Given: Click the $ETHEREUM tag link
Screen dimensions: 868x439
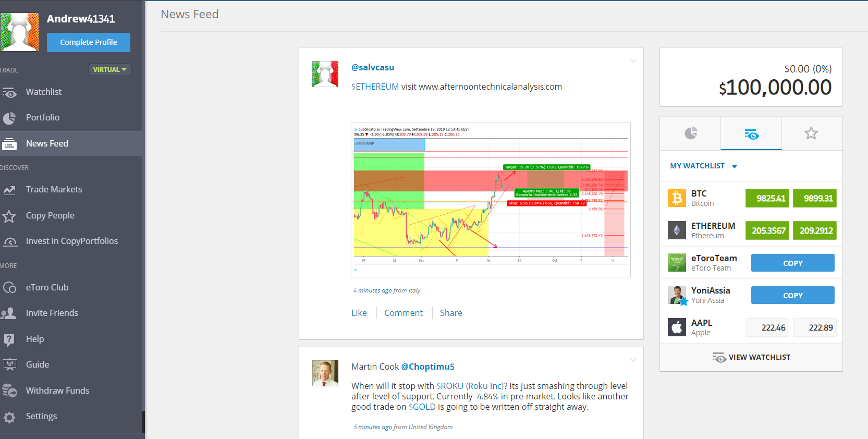Looking at the screenshot, I should click(x=375, y=87).
